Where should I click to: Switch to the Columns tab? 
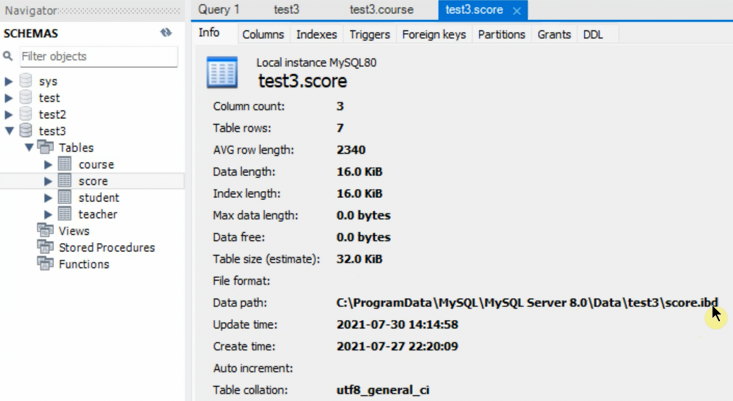point(263,34)
